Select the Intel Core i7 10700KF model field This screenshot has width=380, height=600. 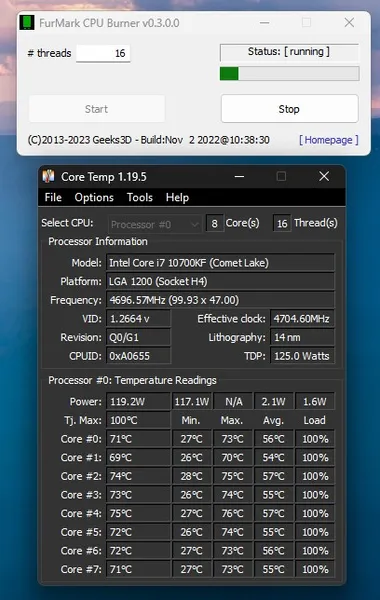point(220,263)
